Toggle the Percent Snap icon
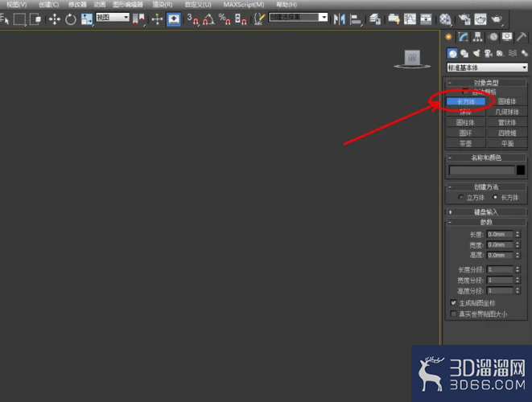532x402 pixels. (225, 19)
